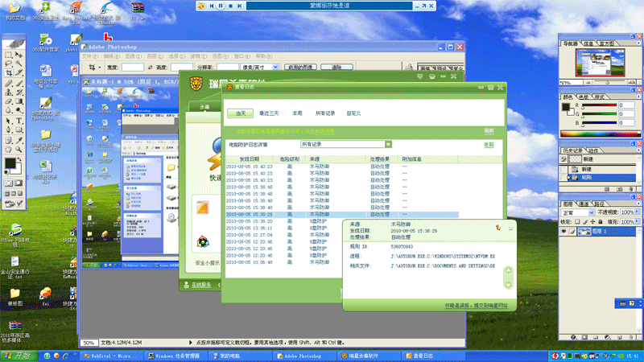Select the Crop tool in toolbox

pyautogui.click(x=8, y=73)
